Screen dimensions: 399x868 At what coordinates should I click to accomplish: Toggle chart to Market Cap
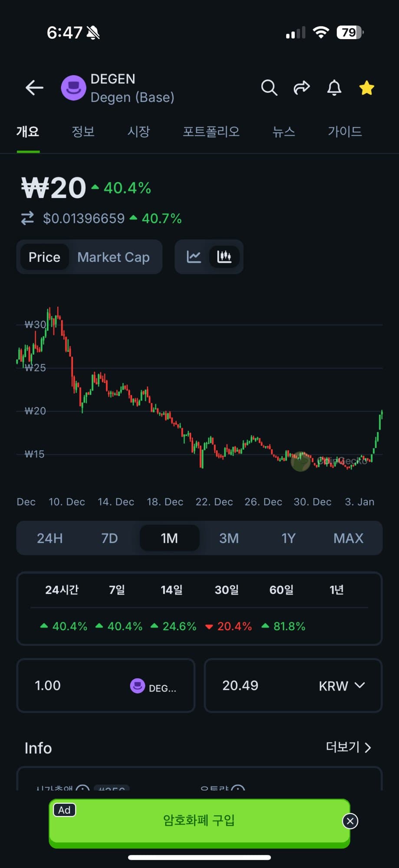click(113, 257)
